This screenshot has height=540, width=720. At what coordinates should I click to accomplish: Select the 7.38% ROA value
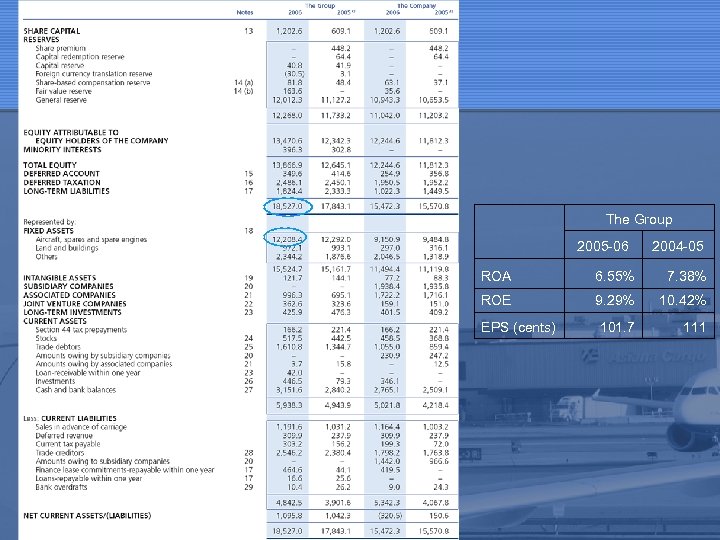point(686,276)
